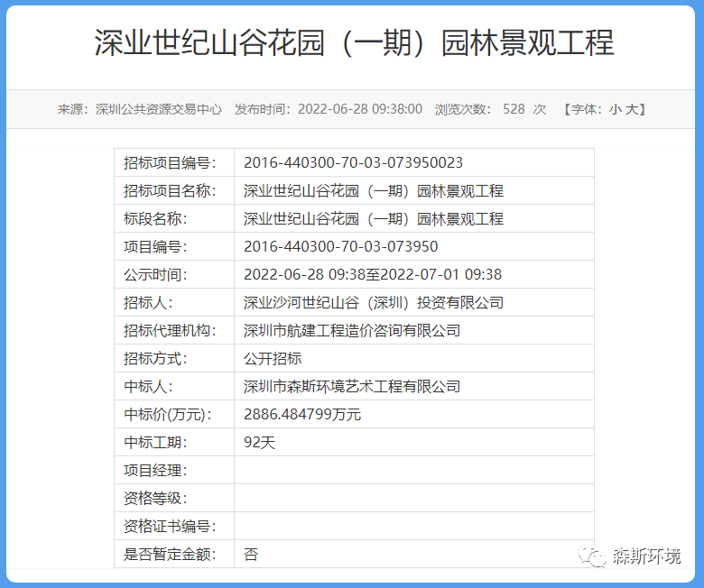704x588 pixels.
Task: Set font size to large (大)
Action: 633,109
